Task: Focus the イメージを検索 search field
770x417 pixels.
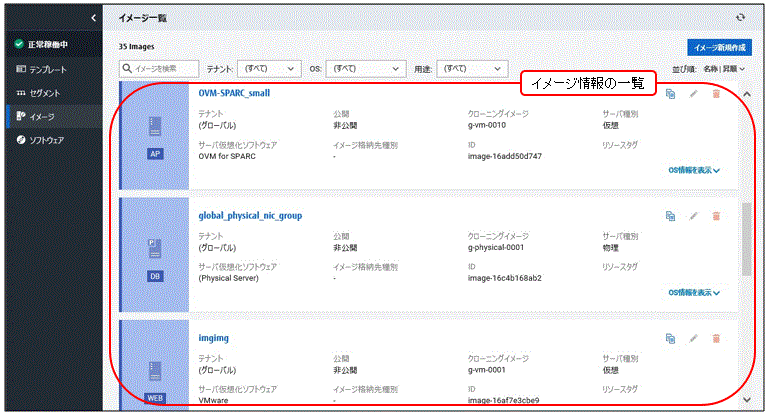Action: [x=159, y=69]
